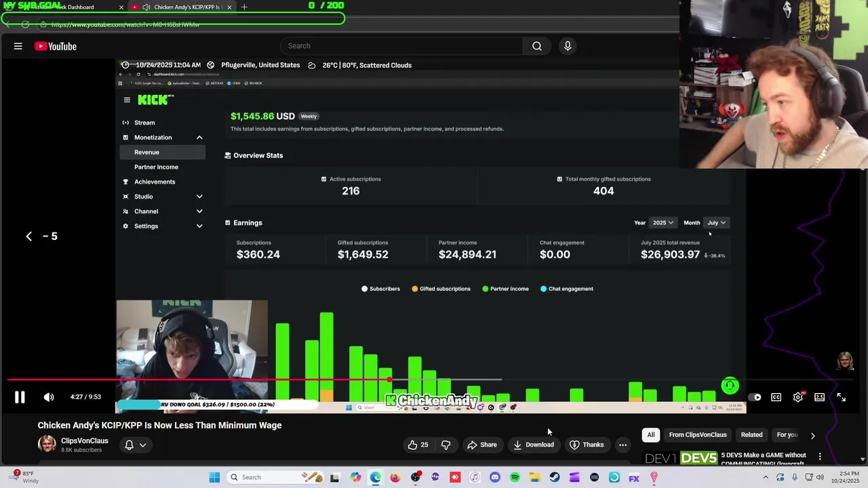The height and width of the screenshot is (488, 868).
Task: Open ClipsVonClaus channel name link
Action: pos(85,441)
